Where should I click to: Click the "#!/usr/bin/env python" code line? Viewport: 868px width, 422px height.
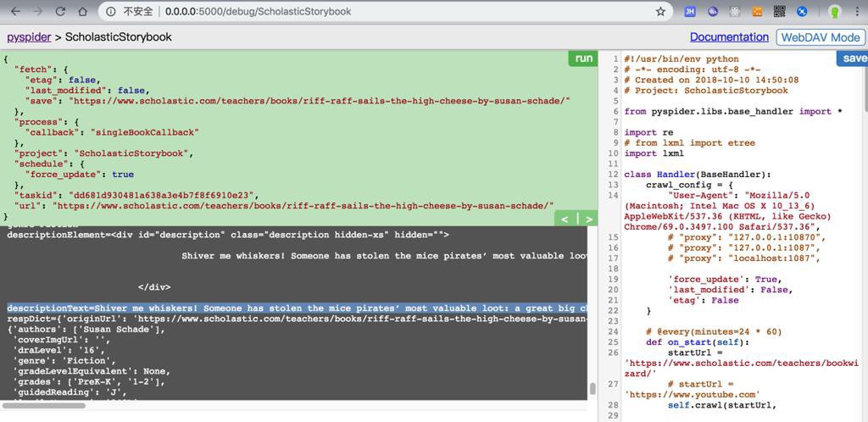click(x=682, y=58)
